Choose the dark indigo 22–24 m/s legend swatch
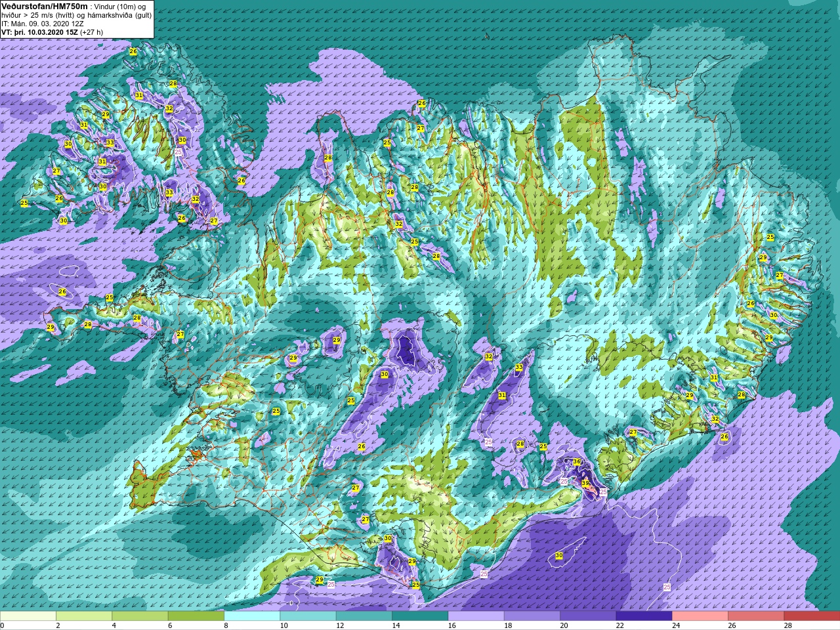This screenshot has width=840, height=630. 644,616
